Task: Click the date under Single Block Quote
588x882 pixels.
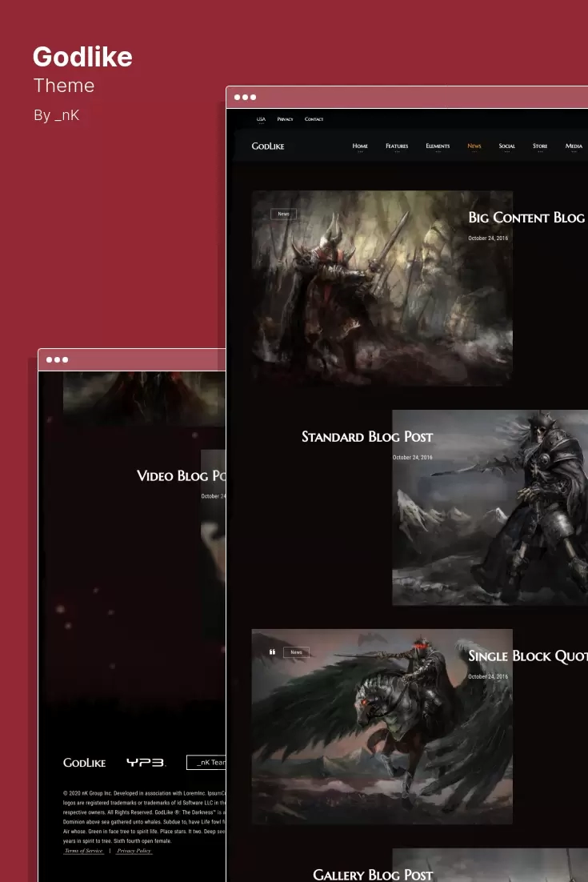Action: [x=488, y=676]
